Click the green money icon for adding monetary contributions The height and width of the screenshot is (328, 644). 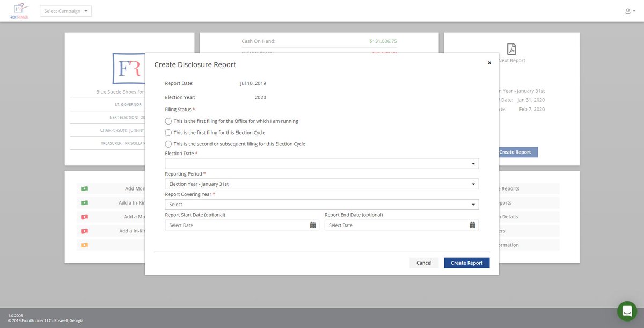tap(84, 188)
